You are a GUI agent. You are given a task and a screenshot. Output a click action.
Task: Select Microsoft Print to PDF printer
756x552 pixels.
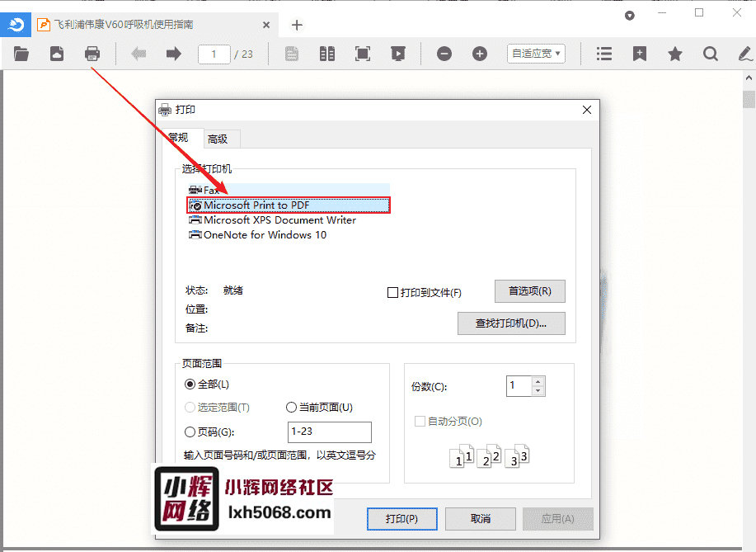click(289, 205)
